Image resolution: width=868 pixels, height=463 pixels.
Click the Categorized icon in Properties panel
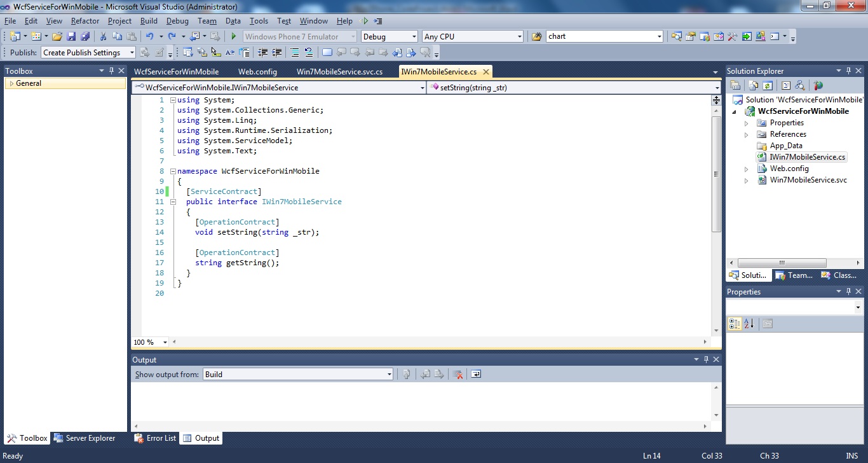tap(735, 324)
